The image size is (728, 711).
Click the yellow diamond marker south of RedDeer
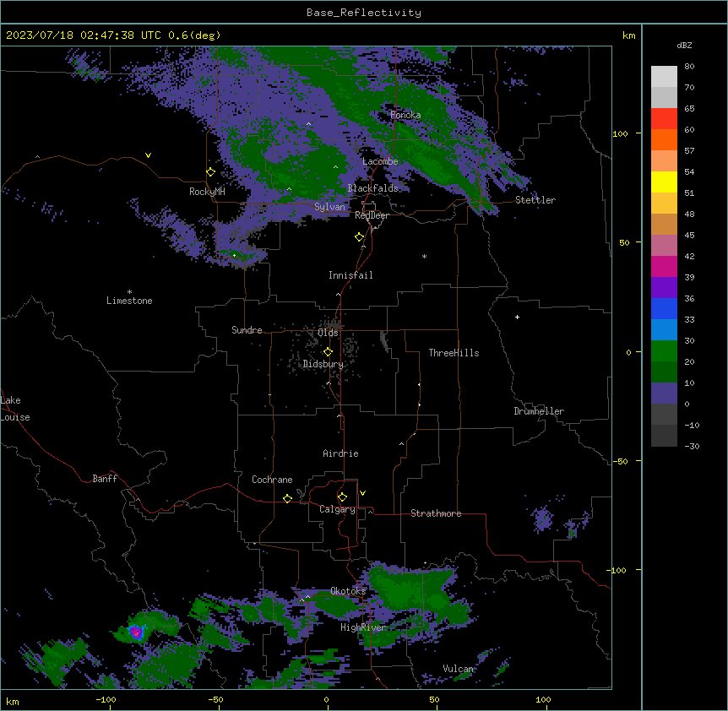[359, 237]
